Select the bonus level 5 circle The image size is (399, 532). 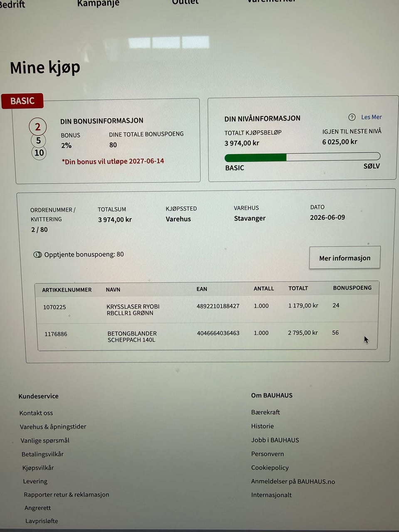coord(38,140)
